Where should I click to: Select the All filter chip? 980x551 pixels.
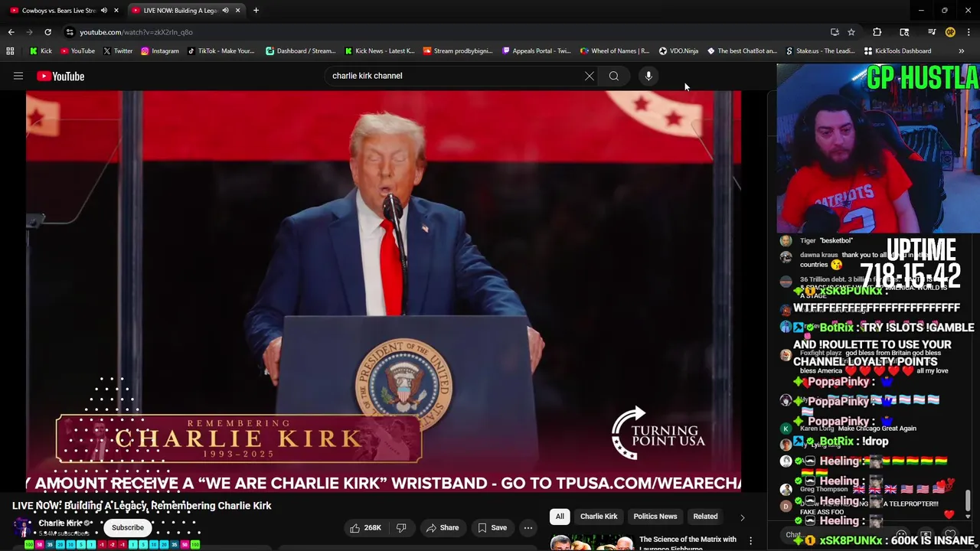pyautogui.click(x=560, y=517)
